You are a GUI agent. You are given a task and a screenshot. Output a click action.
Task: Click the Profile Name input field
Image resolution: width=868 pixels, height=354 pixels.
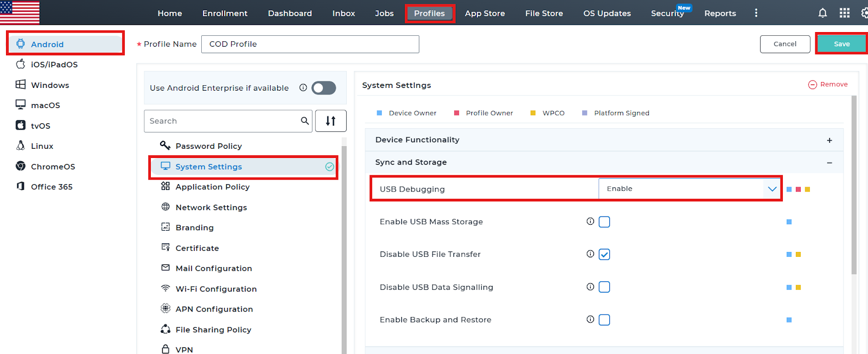point(310,45)
